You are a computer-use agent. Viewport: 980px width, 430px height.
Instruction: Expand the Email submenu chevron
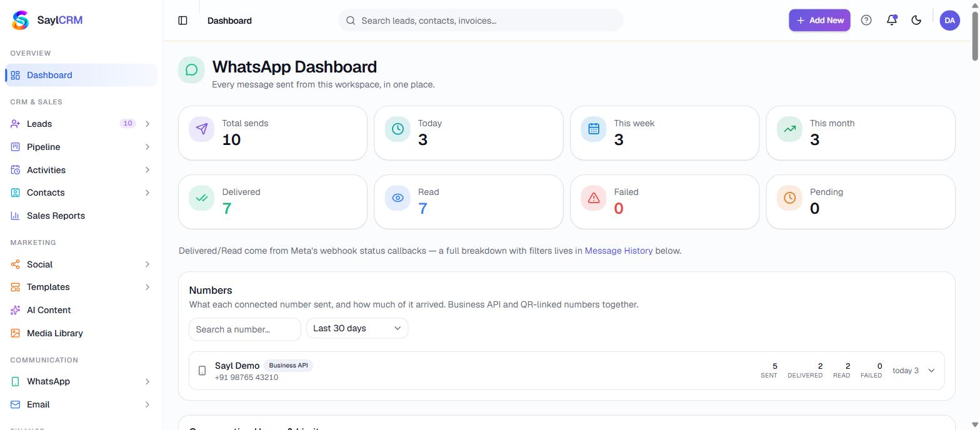[147, 404]
